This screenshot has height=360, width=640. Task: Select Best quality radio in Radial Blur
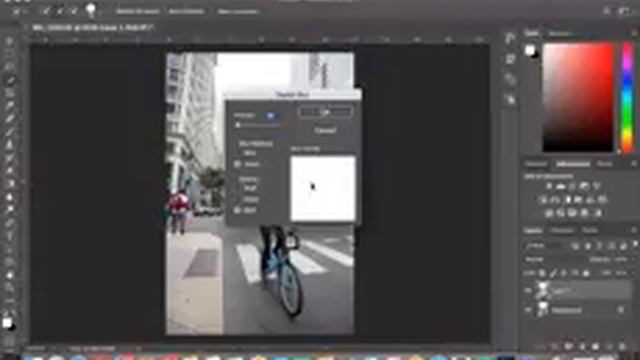click(238, 210)
